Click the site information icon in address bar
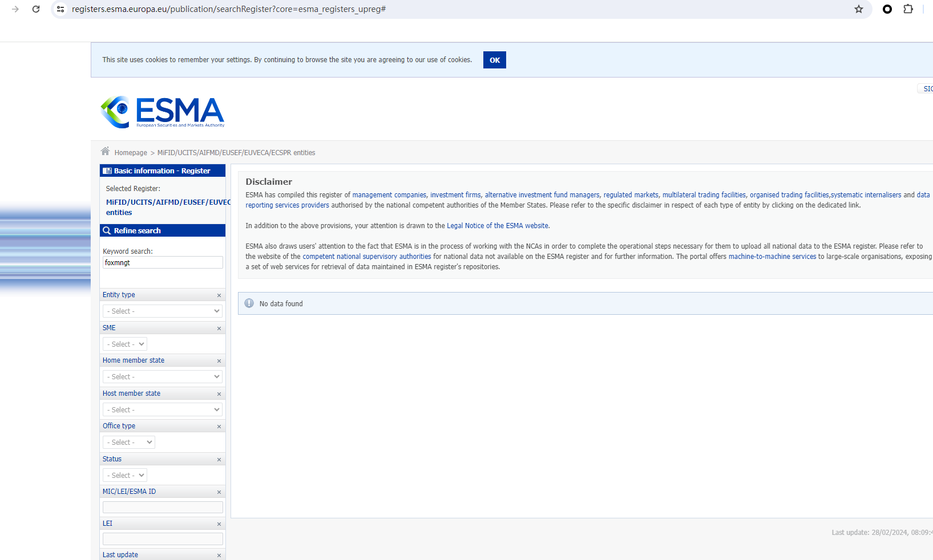The width and height of the screenshot is (933, 560). [60, 9]
